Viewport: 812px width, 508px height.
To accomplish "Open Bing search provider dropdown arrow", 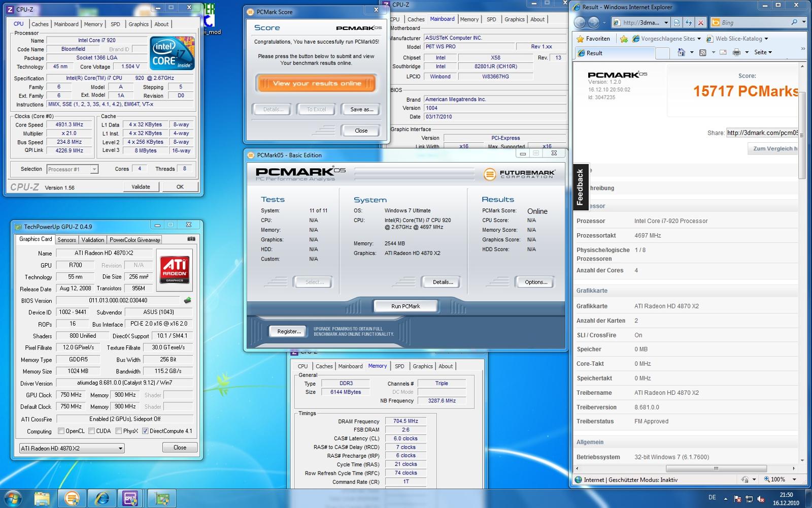I will pyautogui.click(x=803, y=22).
